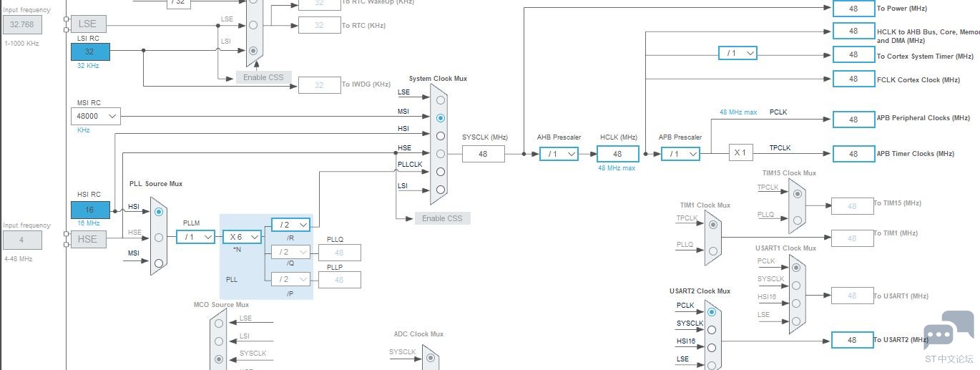The height and width of the screenshot is (370, 980).
Task: Choose MSI in PLL Source Mux
Action: click(159, 263)
